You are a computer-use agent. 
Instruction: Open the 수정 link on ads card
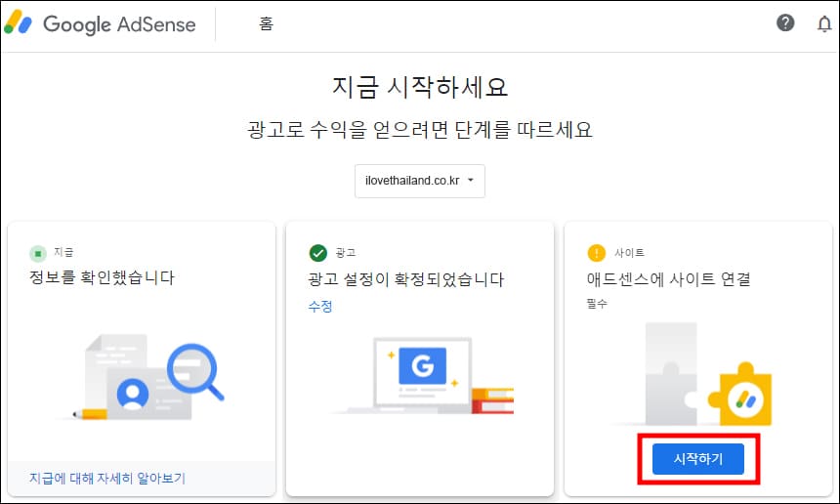pyautogui.click(x=320, y=307)
